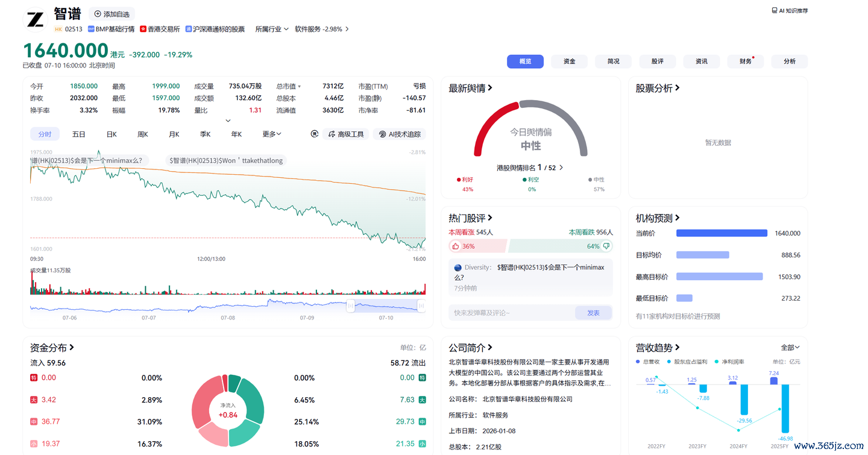Image resolution: width=868 pixels, height=455 pixels.
Task: Open the 热门股评 section link
Action: click(471, 218)
